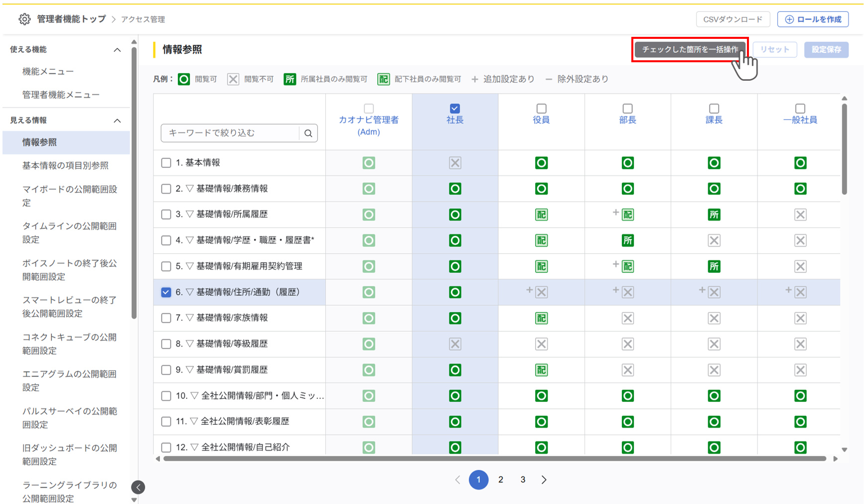Click 社長 permission icon for row 1. 基本情報
The width and height of the screenshot is (864, 504).
coord(455,163)
